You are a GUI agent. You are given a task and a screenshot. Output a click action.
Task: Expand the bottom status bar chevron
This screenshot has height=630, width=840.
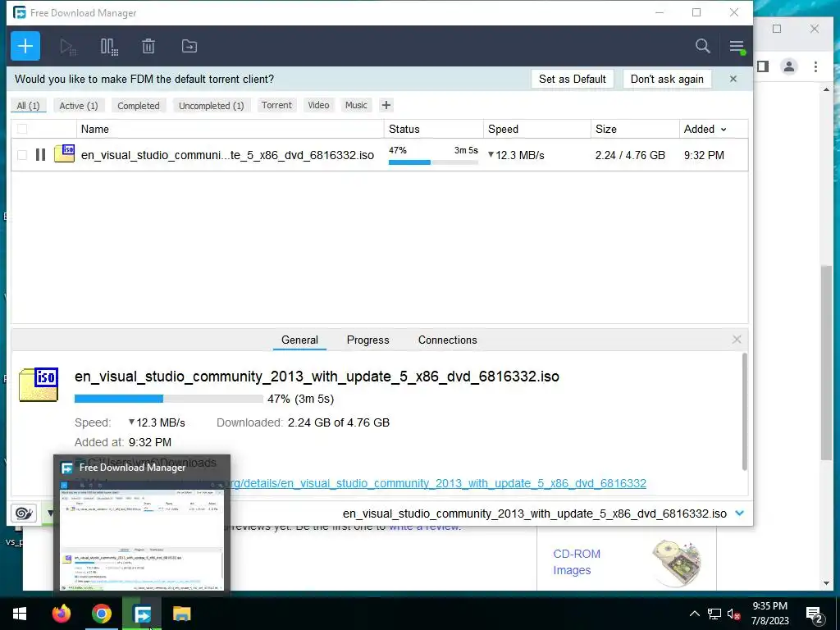click(x=739, y=514)
